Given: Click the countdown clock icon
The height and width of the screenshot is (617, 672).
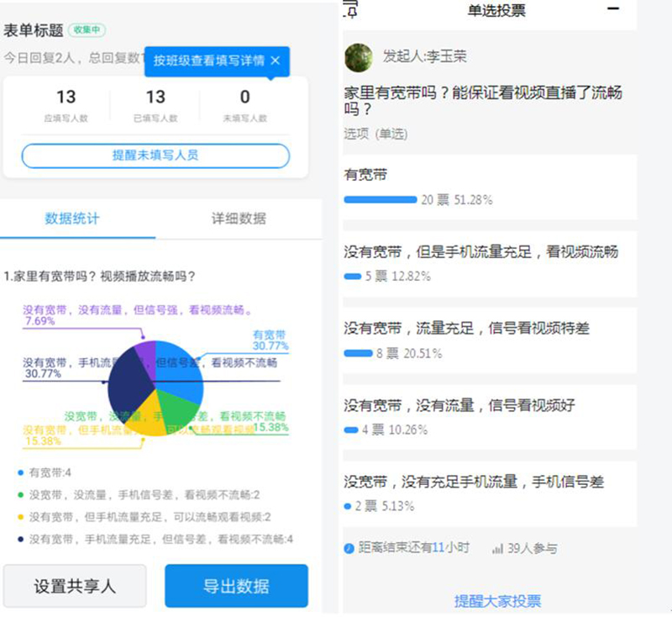Looking at the screenshot, I should (348, 546).
